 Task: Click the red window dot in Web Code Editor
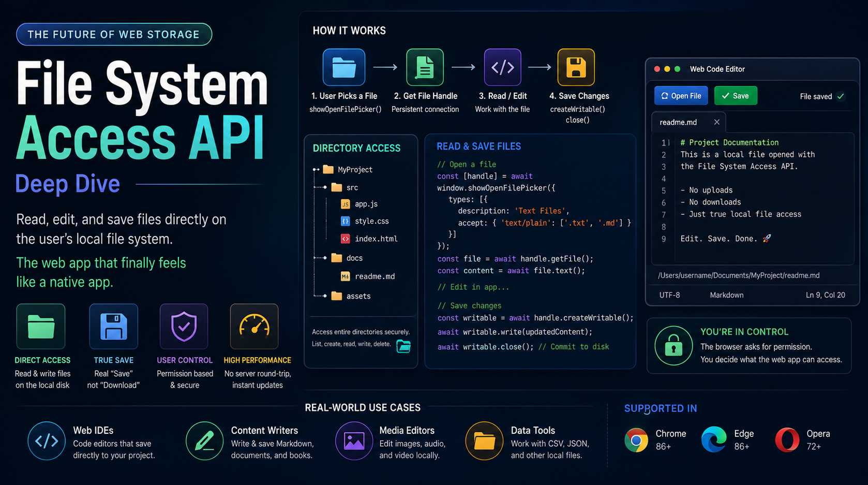coord(657,69)
